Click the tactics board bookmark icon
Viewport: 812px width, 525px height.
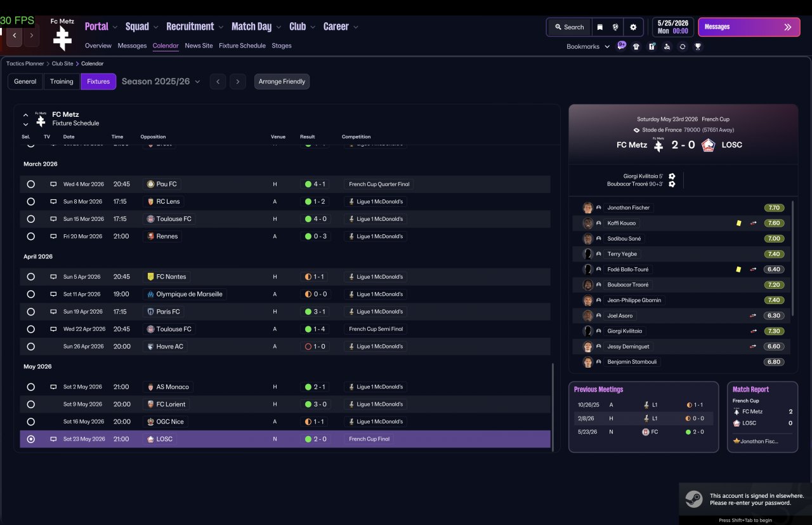click(x=652, y=46)
